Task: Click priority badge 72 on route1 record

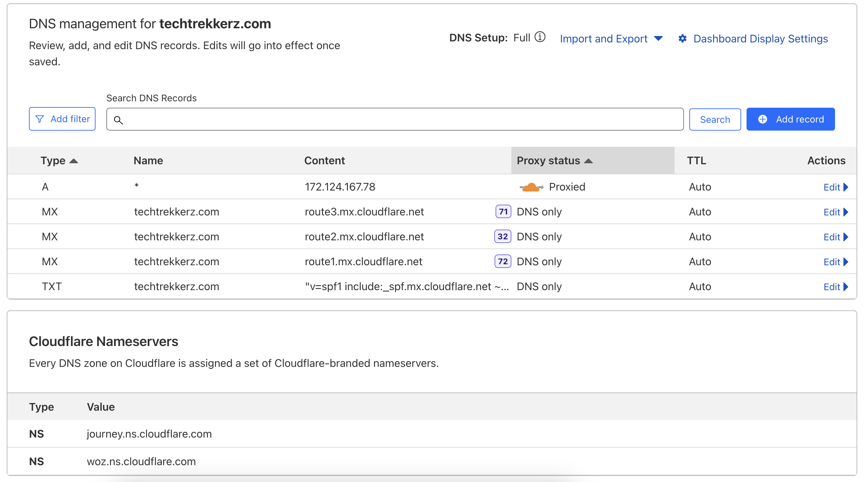Action: pyautogui.click(x=503, y=262)
